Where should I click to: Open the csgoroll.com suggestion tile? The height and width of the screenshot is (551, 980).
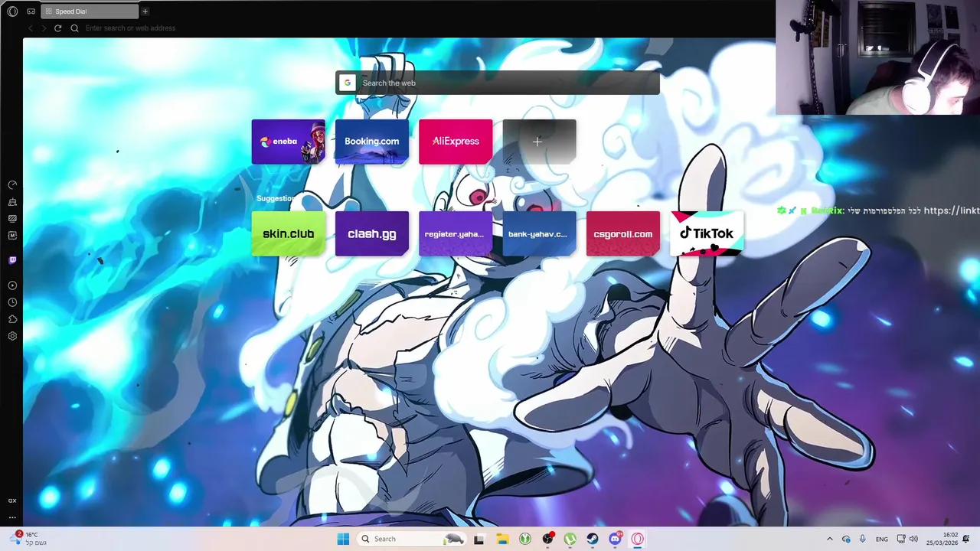click(x=623, y=234)
